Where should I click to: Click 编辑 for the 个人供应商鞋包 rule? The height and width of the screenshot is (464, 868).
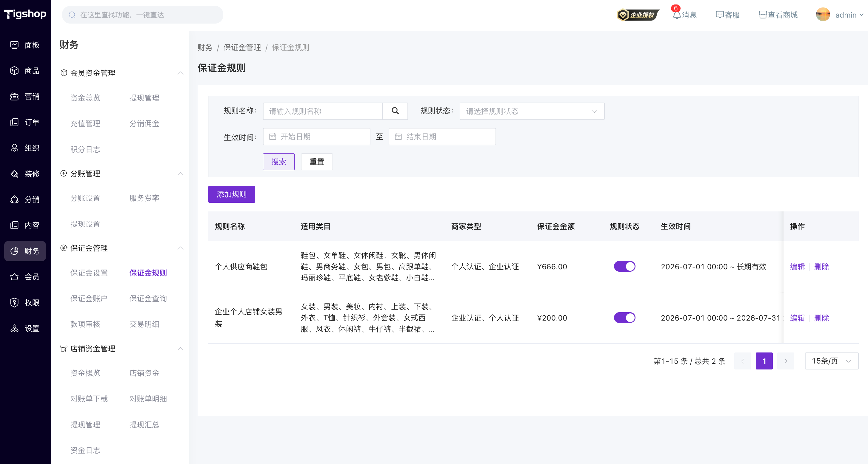pos(797,267)
